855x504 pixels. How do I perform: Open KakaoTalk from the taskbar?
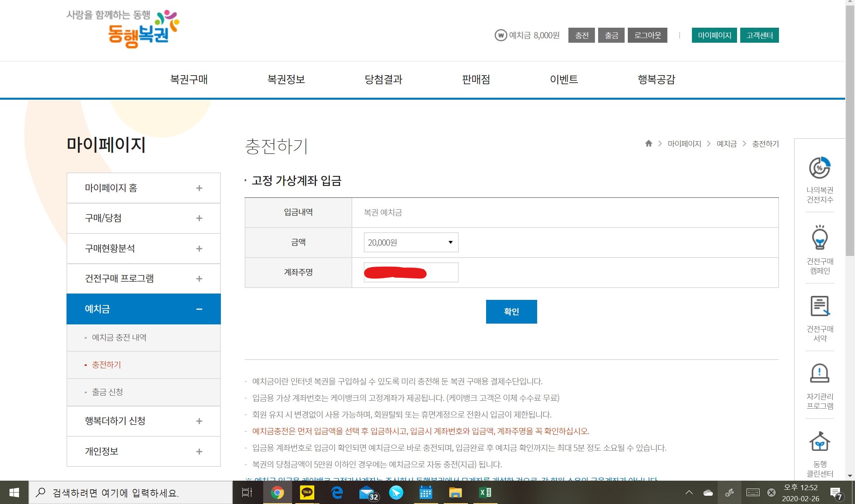coord(307,493)
